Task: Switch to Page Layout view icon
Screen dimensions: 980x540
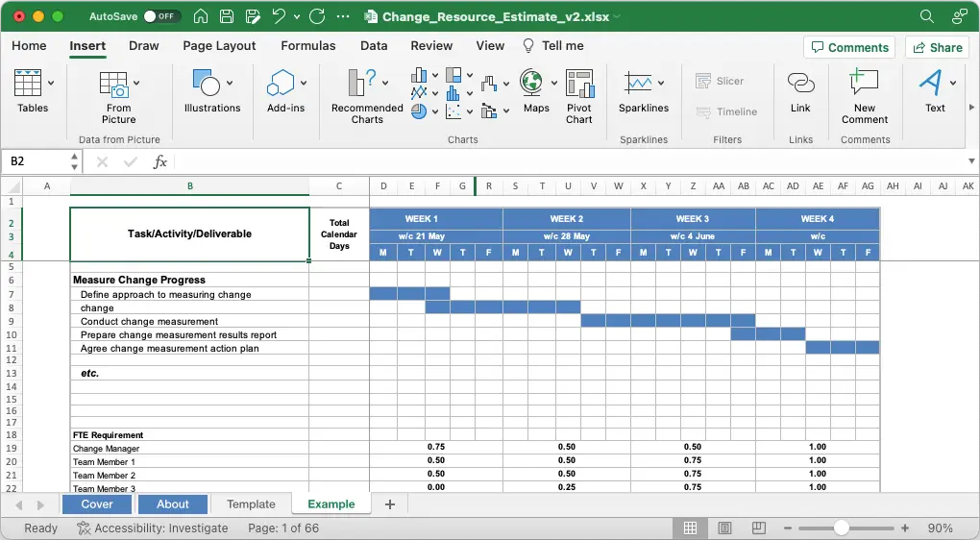Action: 724,528
